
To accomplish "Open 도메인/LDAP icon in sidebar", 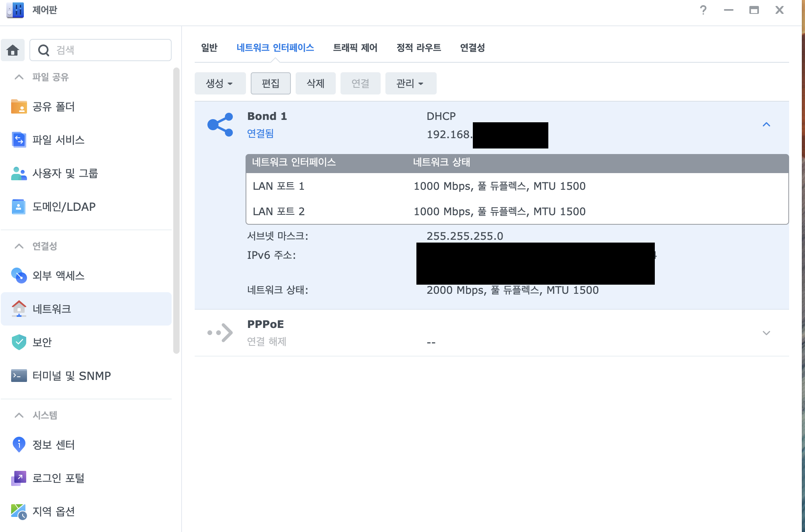I will tap(19, 206).
